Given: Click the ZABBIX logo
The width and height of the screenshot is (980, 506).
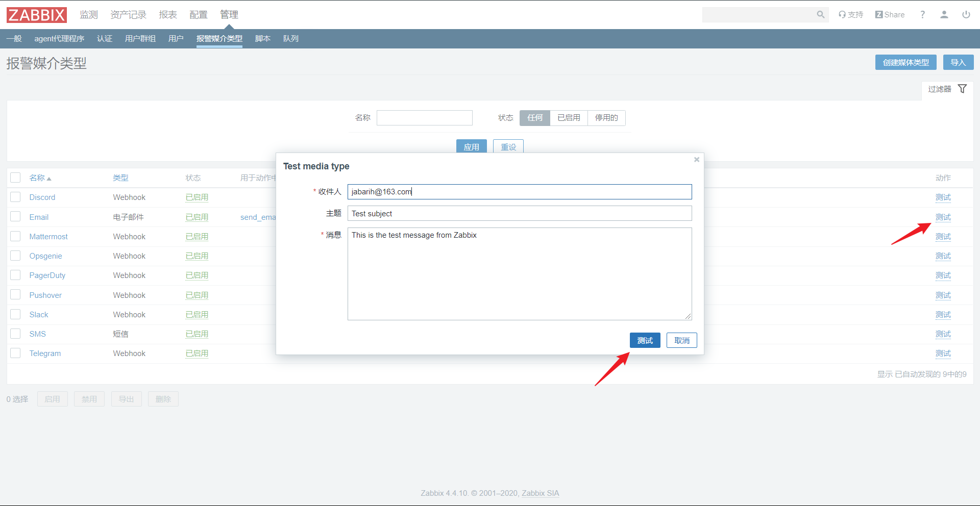Looking at the screenshot, I should (36, 15).
